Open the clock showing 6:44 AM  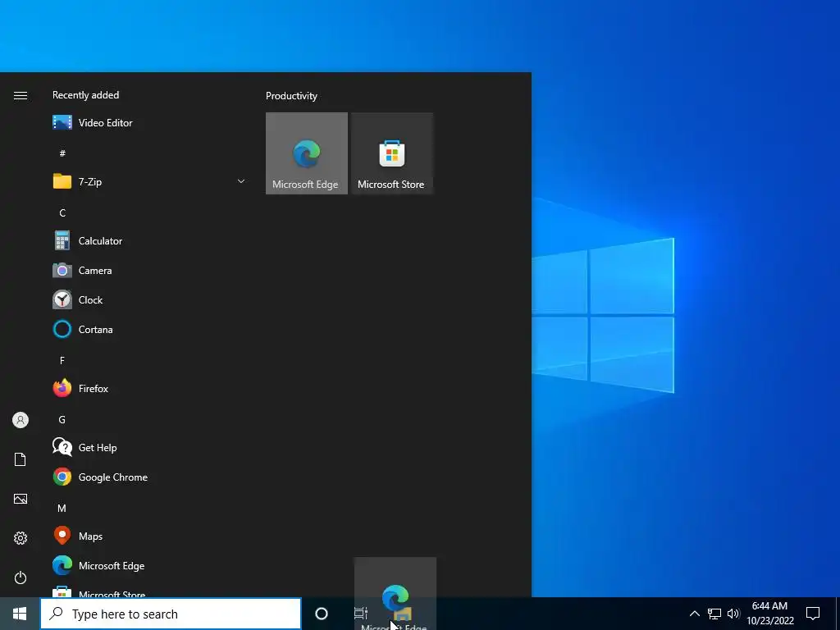pos(769,614)
